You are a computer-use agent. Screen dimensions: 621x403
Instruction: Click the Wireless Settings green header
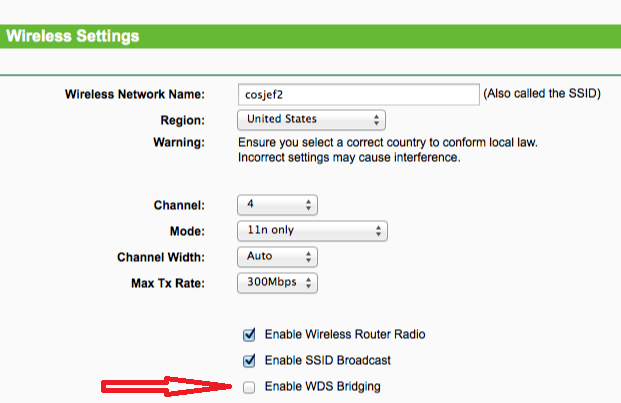coord(310,37)
